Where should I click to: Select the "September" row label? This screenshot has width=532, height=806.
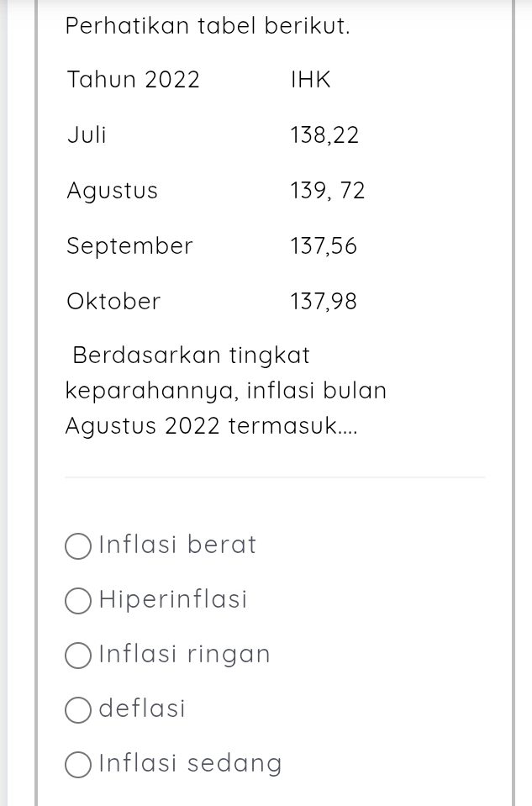pyautogui.click(x=129, y=246)
